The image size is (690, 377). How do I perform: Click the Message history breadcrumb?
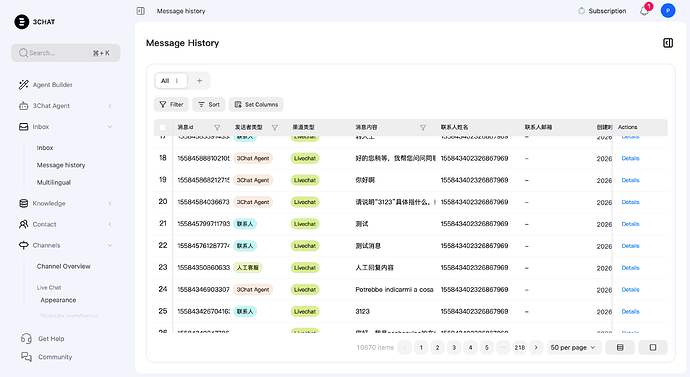click(x=181, y=11)
